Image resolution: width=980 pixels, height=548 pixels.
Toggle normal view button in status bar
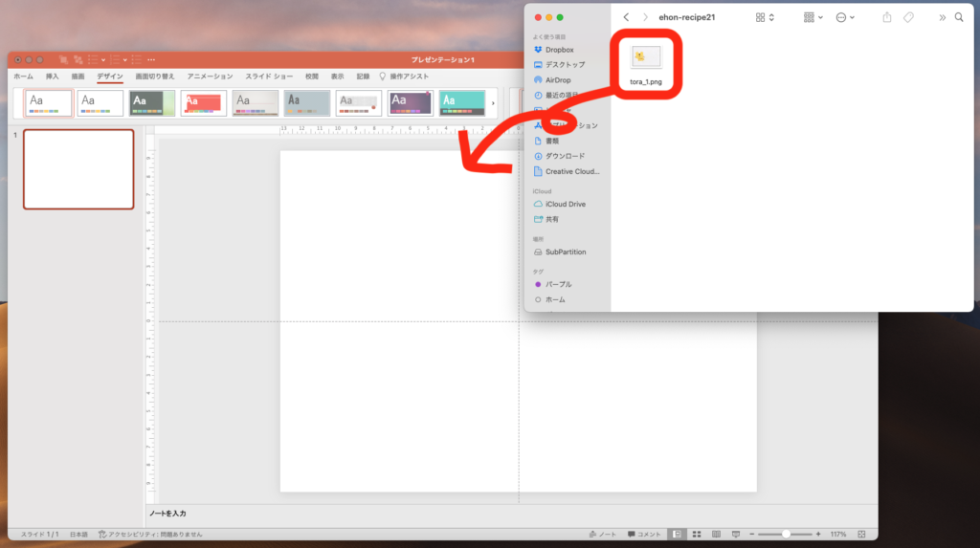(677, 534)
